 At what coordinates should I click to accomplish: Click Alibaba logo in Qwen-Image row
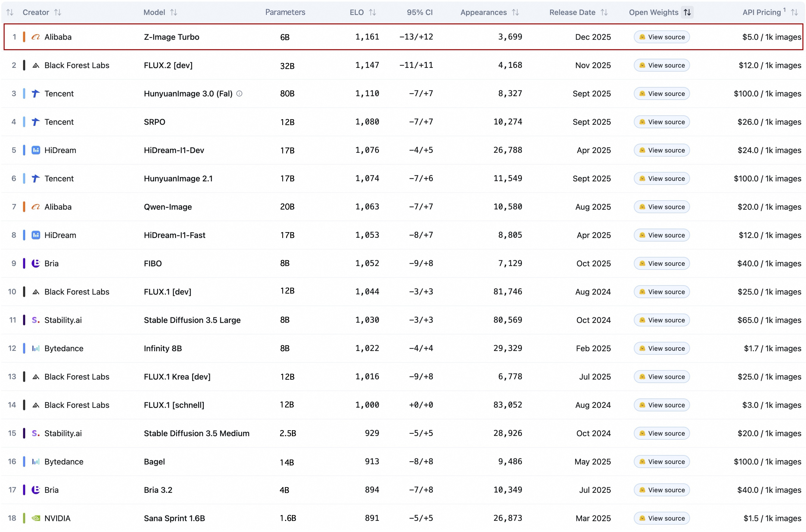[36, 207]
